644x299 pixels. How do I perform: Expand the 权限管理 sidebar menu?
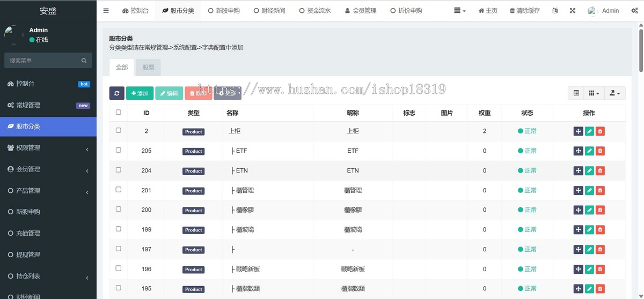(x=48, y=148)
